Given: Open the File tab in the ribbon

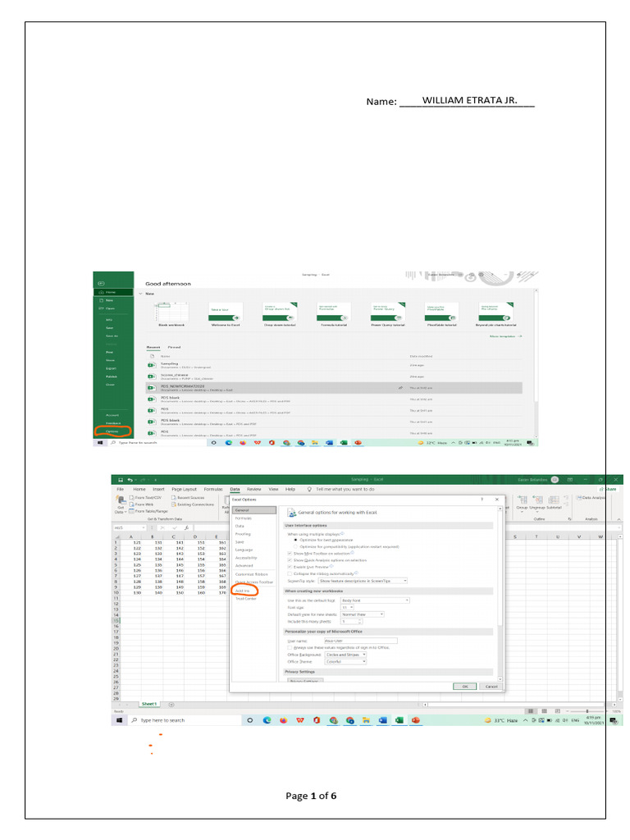Looking at the screenshot, I should click(120, 489).
